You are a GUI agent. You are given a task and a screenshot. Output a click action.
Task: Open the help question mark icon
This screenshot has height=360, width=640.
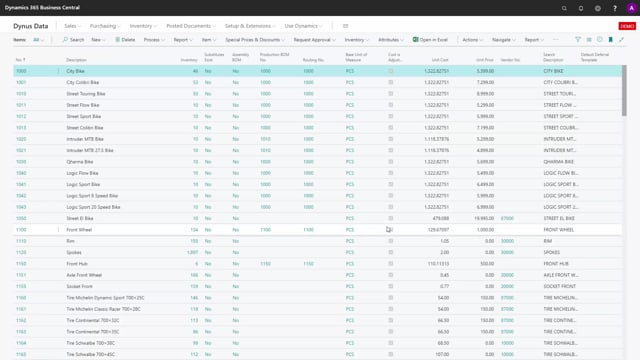(615, 8)
